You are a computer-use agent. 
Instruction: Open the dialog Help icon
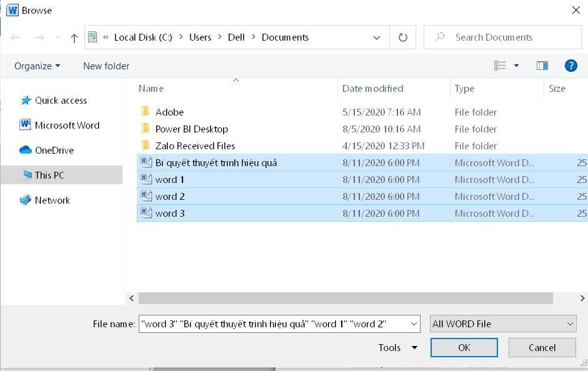pos(570,66)
